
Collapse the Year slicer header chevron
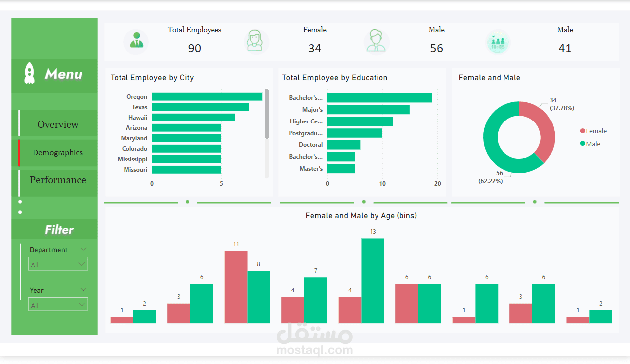[x=83, y=289]
